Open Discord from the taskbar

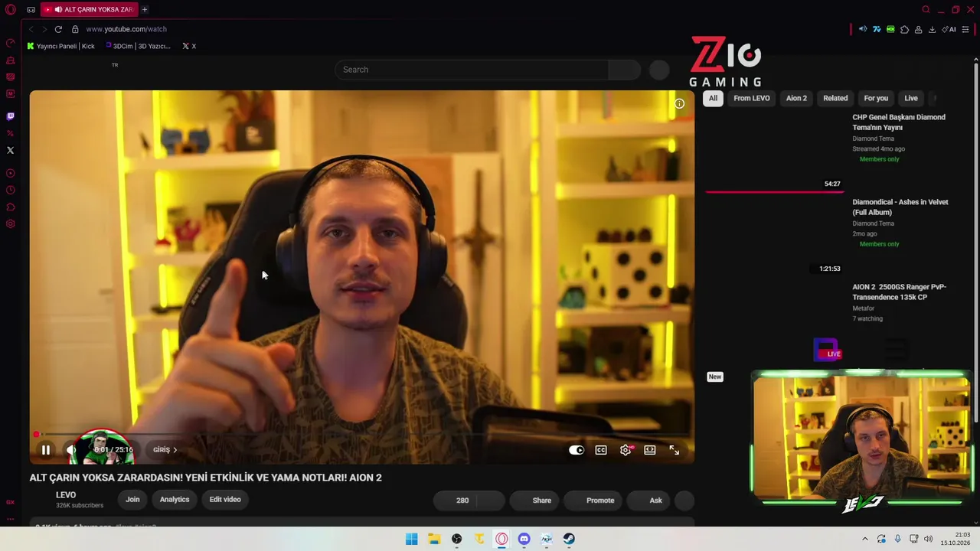coord(524,539)
